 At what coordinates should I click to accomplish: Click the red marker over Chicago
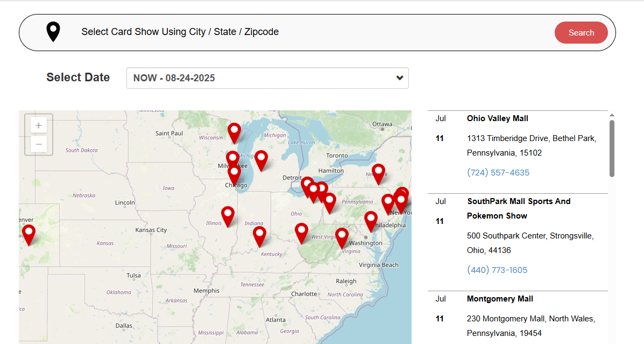(x=234, y=174)
